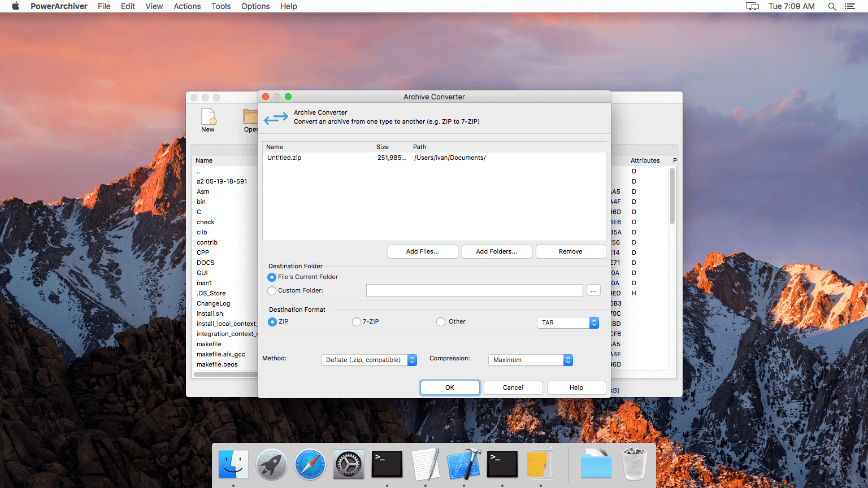
Task: Open Notification Center list icon
Action: 850,6
